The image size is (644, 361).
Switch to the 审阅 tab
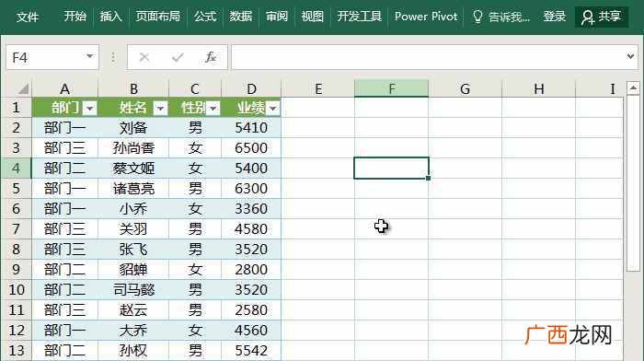coord(276,17)
